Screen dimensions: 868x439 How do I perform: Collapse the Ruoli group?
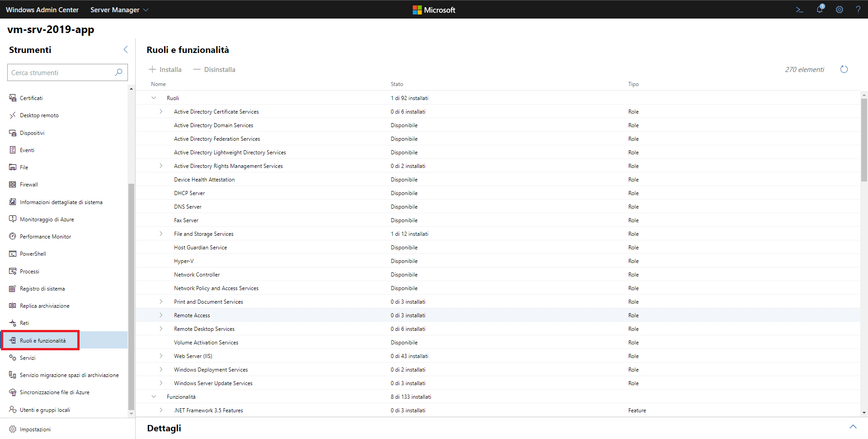pyautogui.click(x=154, y=98)
